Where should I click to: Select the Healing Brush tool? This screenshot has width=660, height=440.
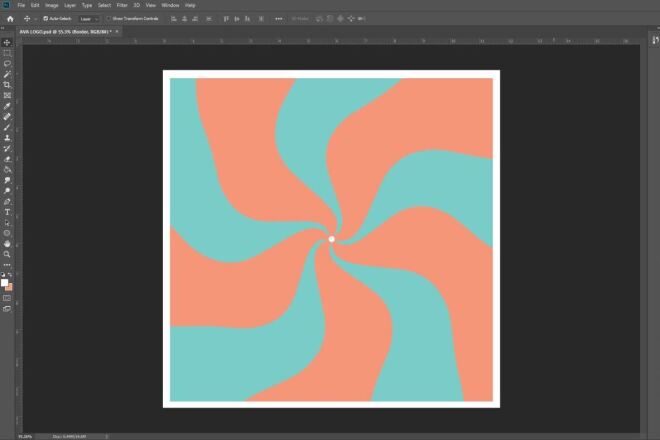point(7,117)
